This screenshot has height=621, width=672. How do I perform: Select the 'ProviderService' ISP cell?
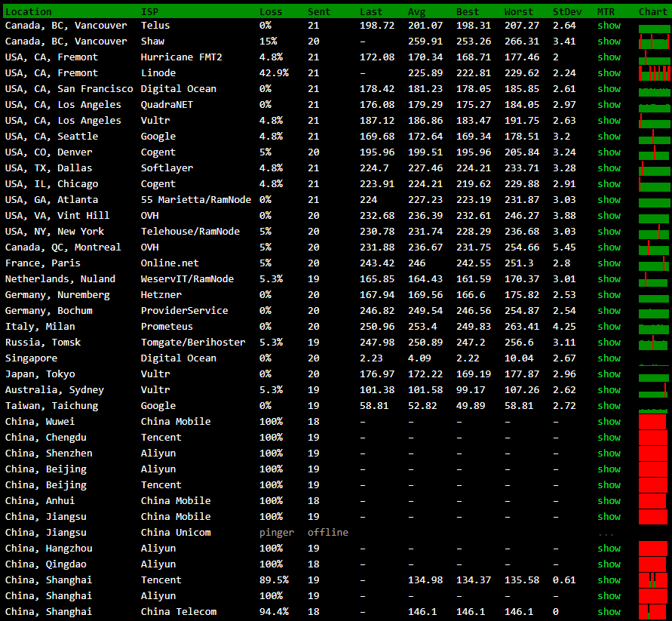click(184, 311)
